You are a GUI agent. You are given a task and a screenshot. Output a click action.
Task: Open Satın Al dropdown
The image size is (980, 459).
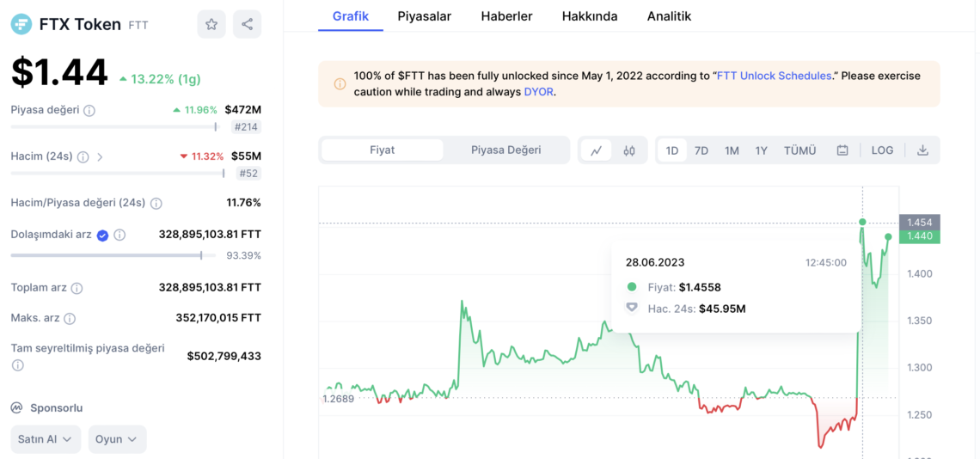[46, 439]
